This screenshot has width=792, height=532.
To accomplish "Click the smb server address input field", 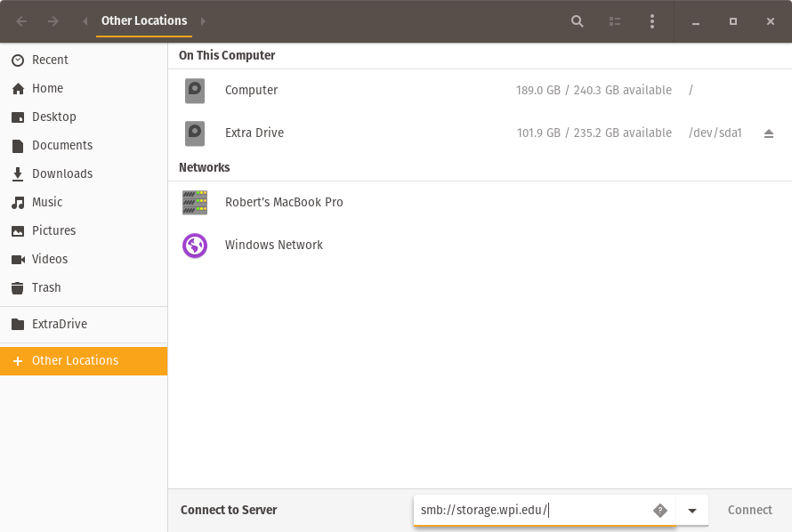I will (x=534, y=510).
